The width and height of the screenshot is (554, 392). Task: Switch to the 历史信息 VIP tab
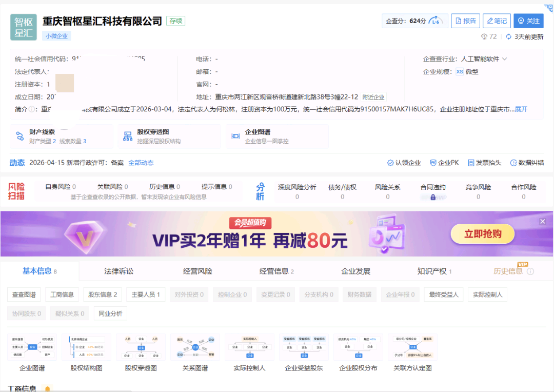[508, 271]
